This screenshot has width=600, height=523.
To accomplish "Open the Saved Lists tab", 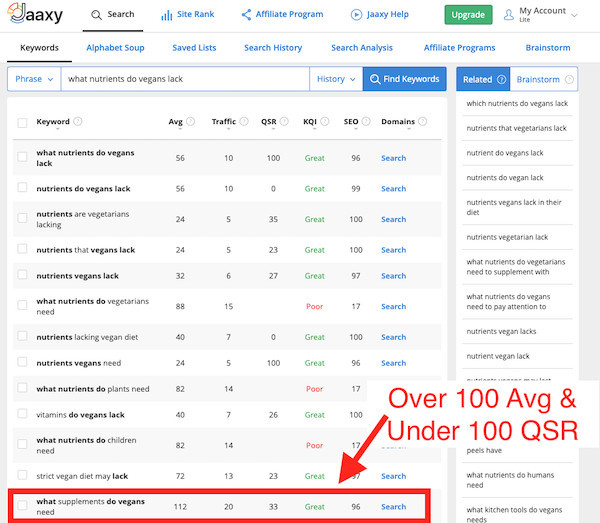I will click(194, 48).
